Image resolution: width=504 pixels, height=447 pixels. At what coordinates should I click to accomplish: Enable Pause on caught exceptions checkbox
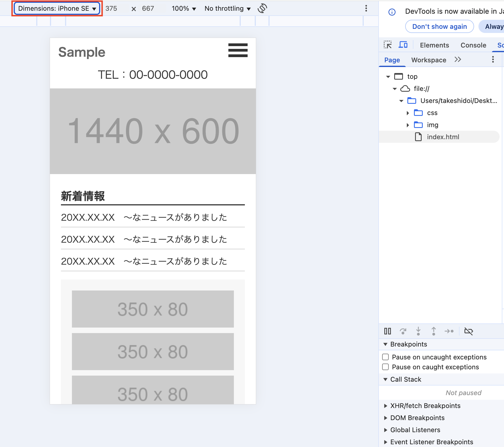point(385,367)
